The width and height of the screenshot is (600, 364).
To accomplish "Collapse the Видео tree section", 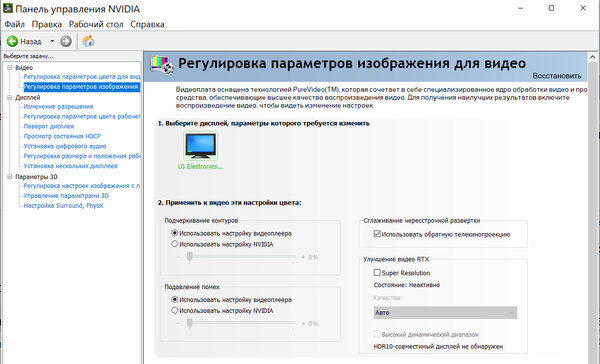I will (x=10, y=67).
